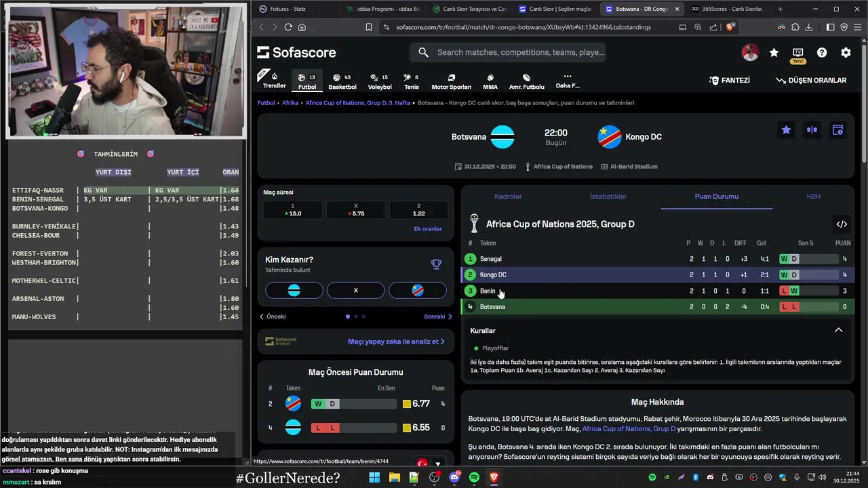868x488 pixels.
Task: Open DÜŞEN ORANLAR link
Action: point(811,80)
